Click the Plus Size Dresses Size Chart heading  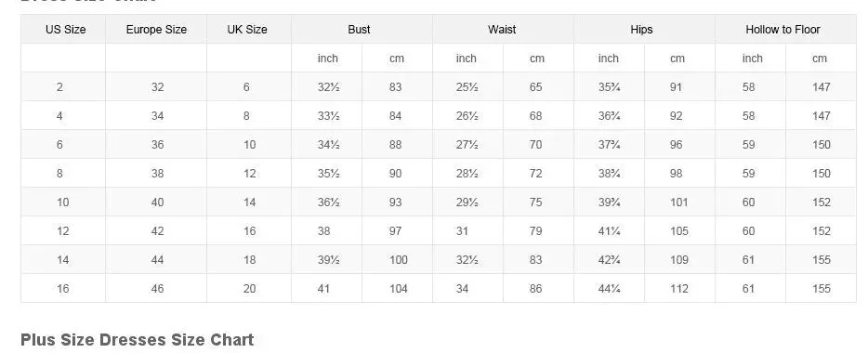pos(137,339)
